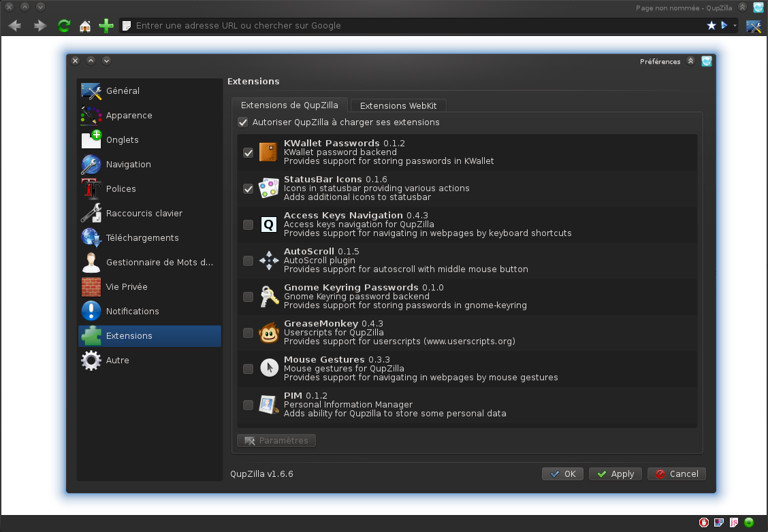The image size is (768, 532).
Task: Open the Notifications settings section
Action: (150, 312)
